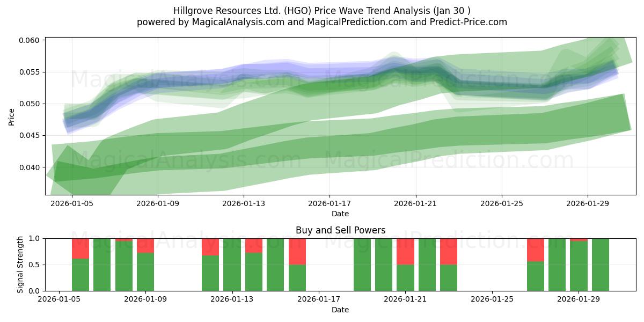Click the 'Signal Strength' y-axis label
Viewport: 644px width, 322px height.
(20, 264)
